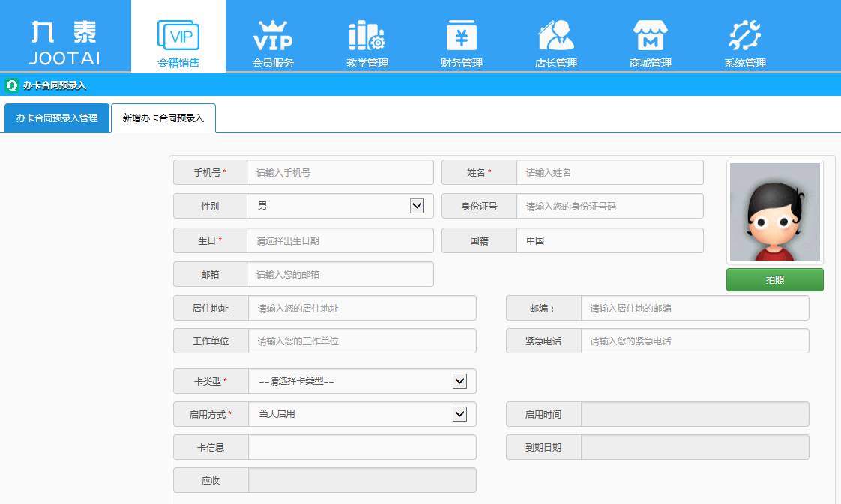Click the 邮箱 email input field

(340, 274)
